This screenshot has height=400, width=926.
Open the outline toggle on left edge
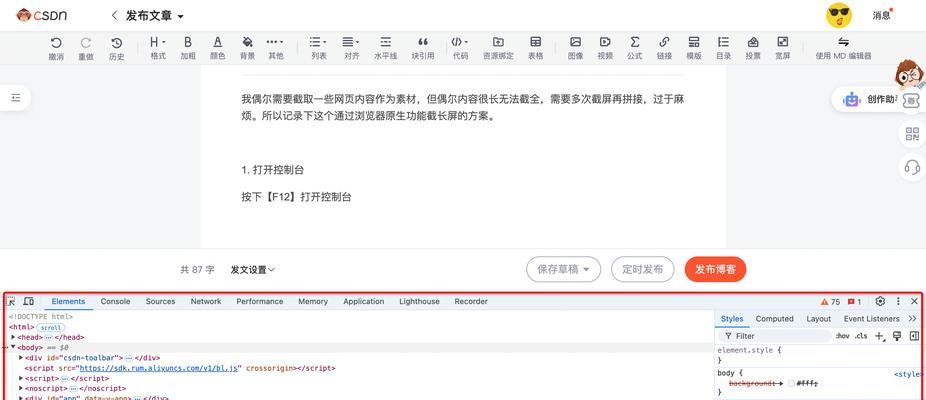click(16, 97)
